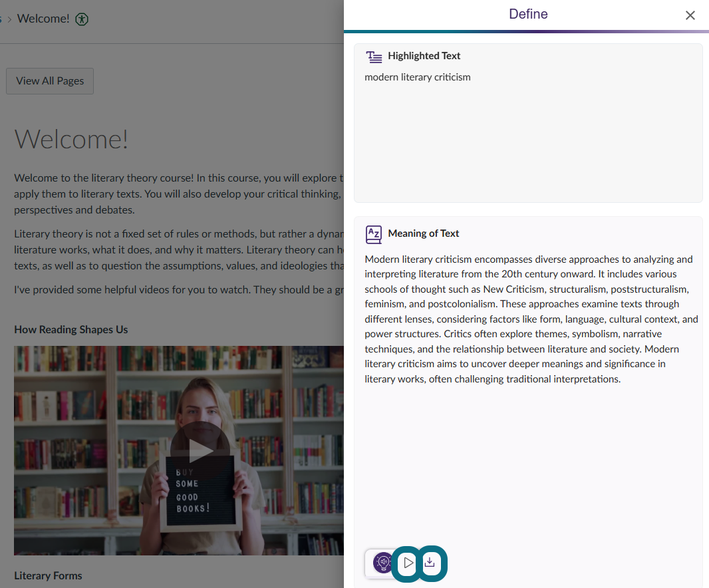Click the Highlighted Text section icon
709x588 pixels.
pos(374,57)
